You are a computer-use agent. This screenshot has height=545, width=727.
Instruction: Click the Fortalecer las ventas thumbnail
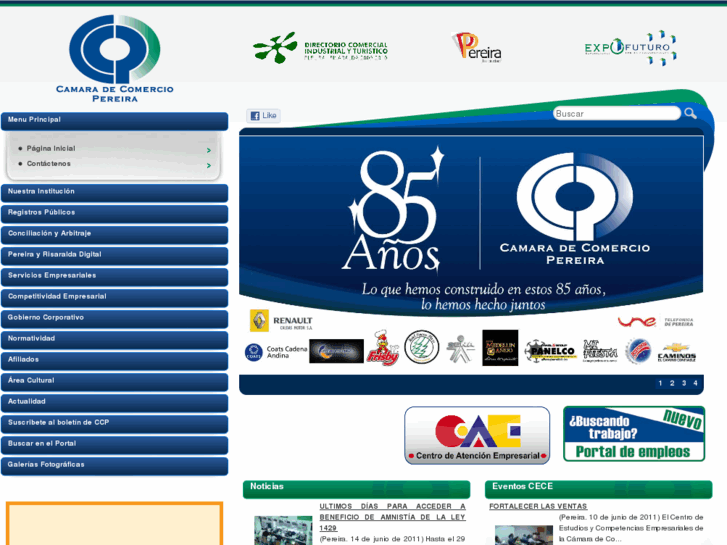[523, 535]
